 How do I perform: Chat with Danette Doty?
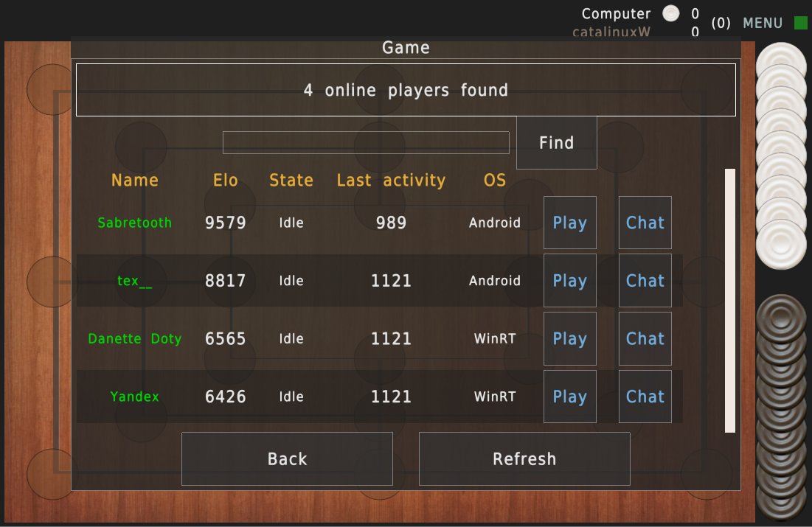pos(645,338)
